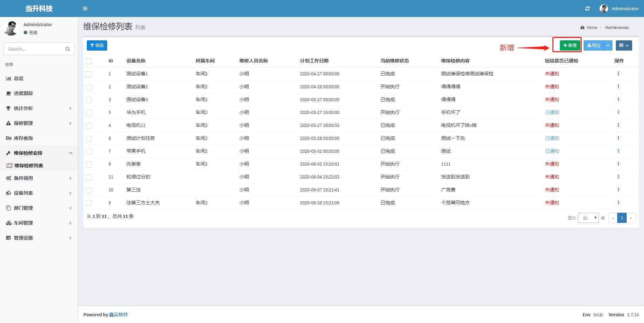Follow the 鑫云软件 footer link
This screenshot has height=323, width=644.
point(118,315)
